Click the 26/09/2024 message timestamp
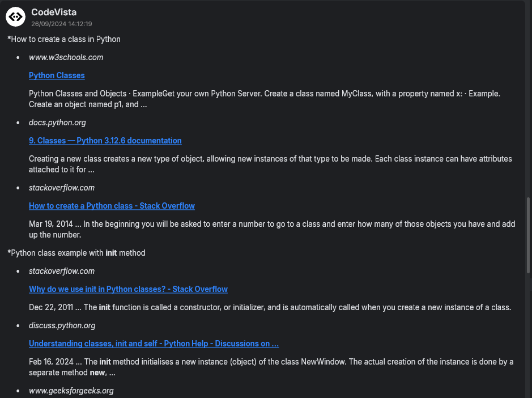 pyautogui.click(x=62, y=24)
